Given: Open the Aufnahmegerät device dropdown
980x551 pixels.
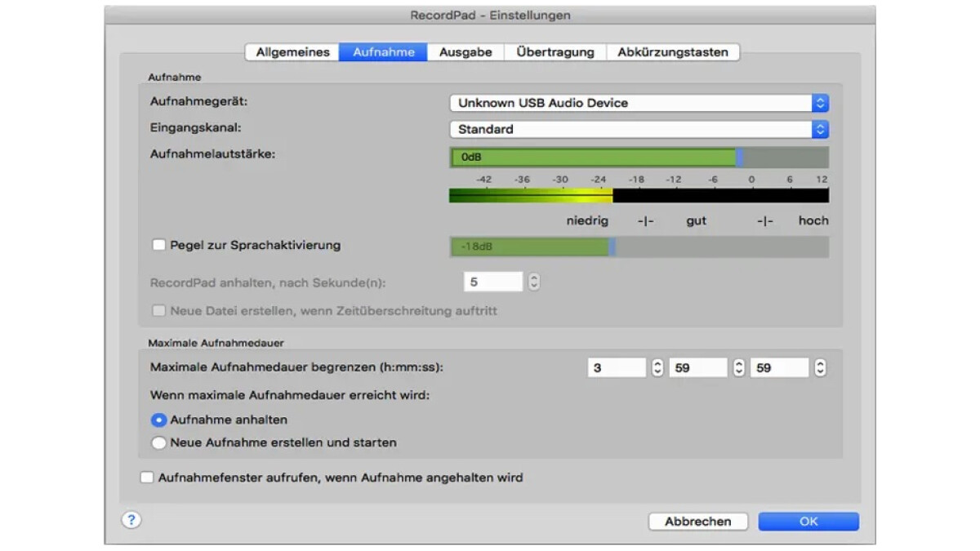Looking at the screenshot, I should (639, 103).
